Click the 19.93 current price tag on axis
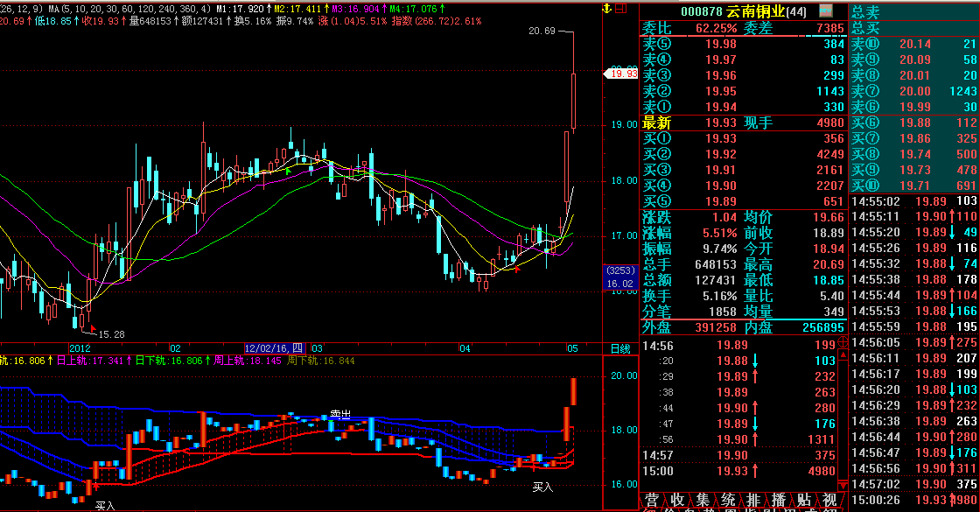 pos(622,74)
